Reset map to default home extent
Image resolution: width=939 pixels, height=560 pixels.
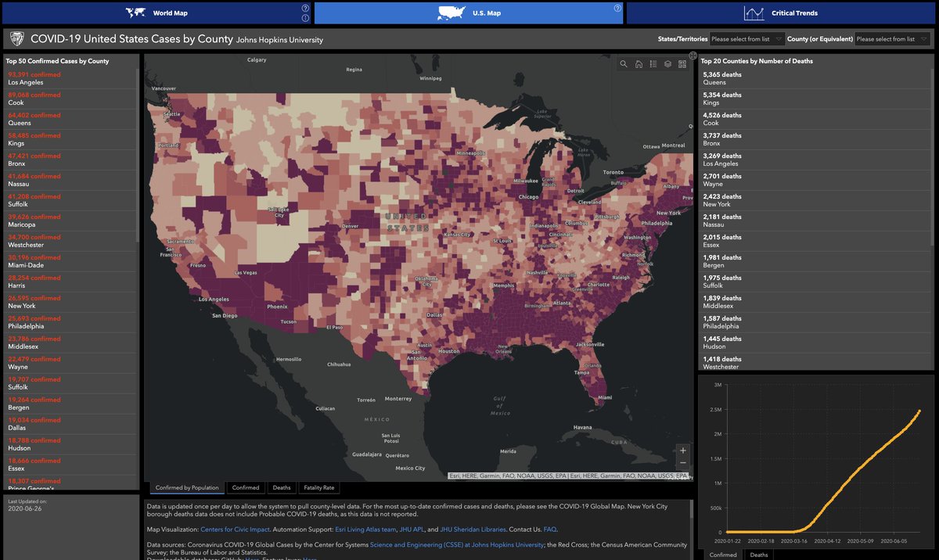tap(639, 64)
